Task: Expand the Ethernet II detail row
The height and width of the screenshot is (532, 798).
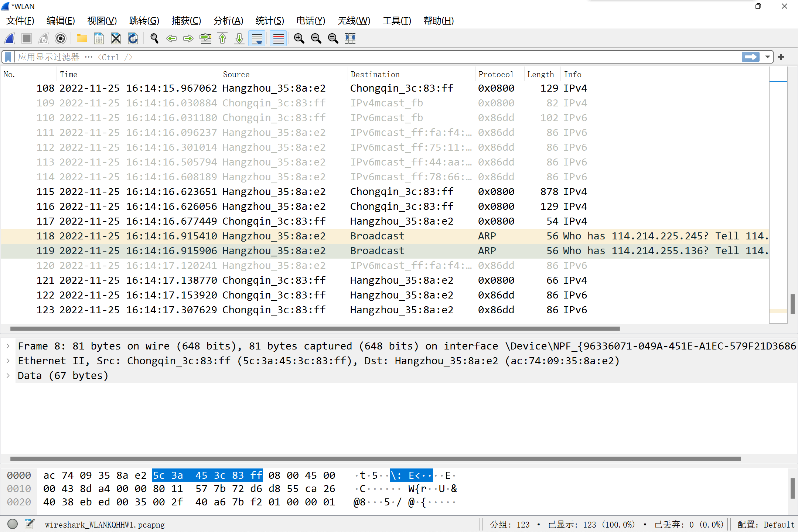Action: click(x=8, y=361)
